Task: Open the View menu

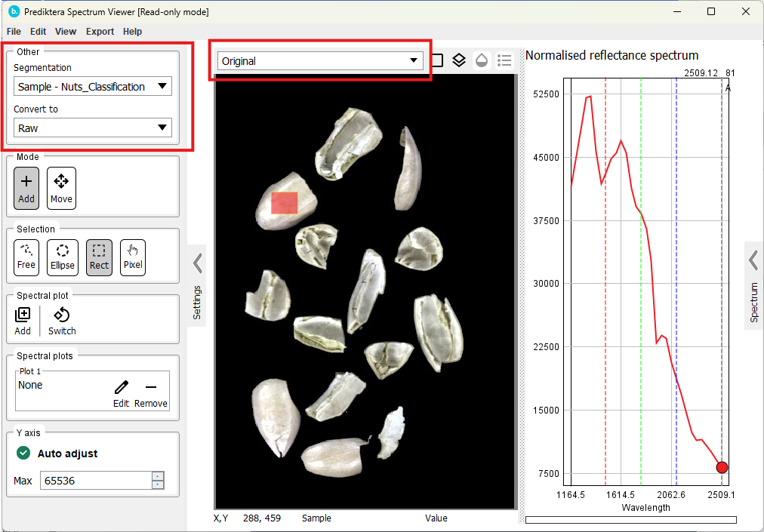Action: (x=66, y=32)
